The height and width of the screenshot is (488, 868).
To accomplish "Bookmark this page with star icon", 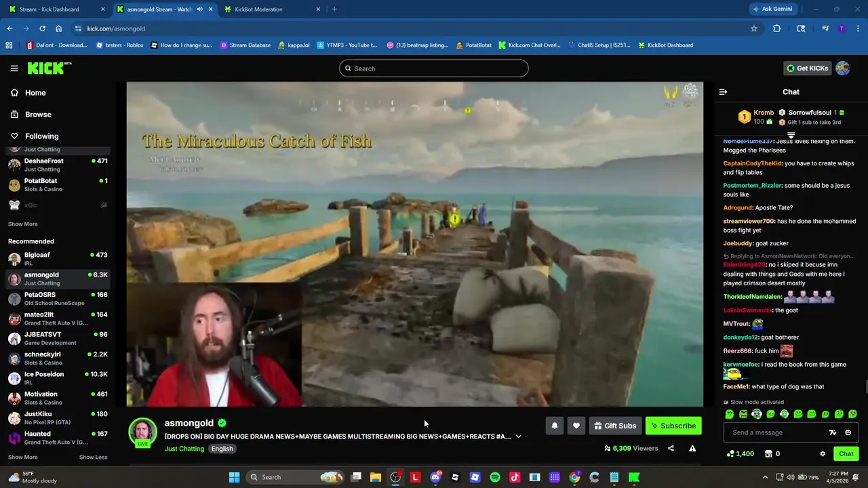I will coord(753,28).
